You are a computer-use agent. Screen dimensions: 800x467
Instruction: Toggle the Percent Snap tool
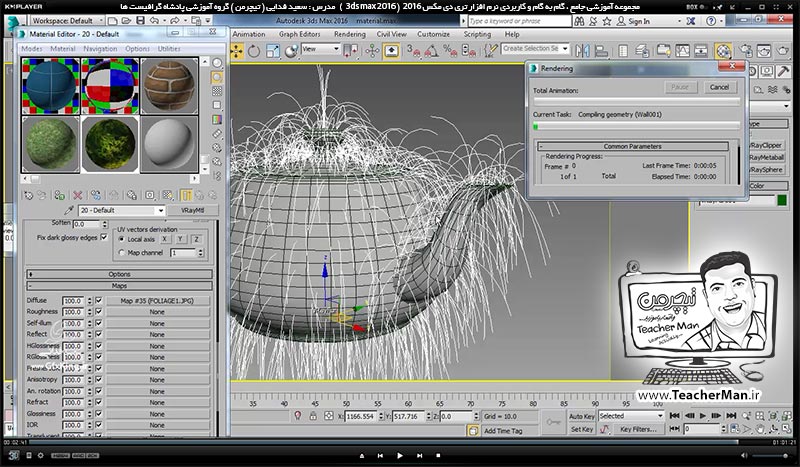click(x=449, y=51)
